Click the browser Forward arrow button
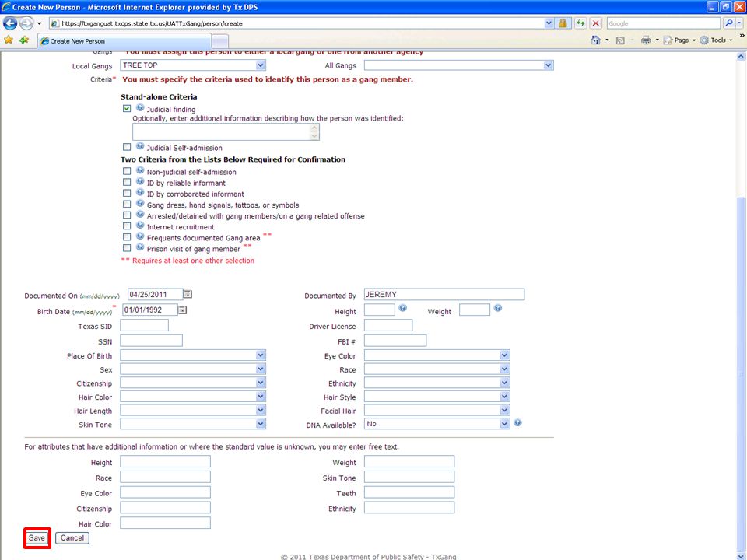 [26, 23]
